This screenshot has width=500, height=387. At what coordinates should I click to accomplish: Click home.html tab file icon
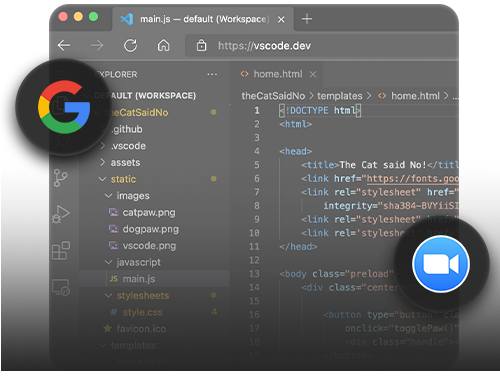click(244, 74)
